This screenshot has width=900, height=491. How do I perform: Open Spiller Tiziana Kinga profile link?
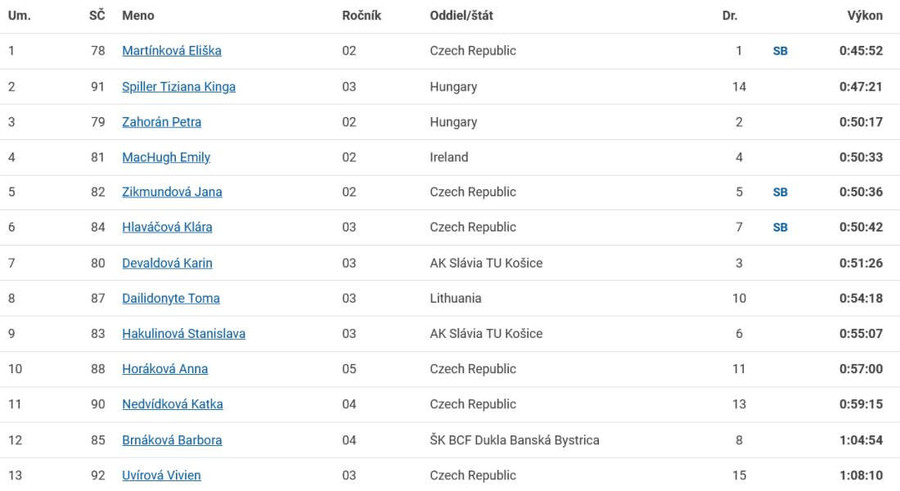179,87
